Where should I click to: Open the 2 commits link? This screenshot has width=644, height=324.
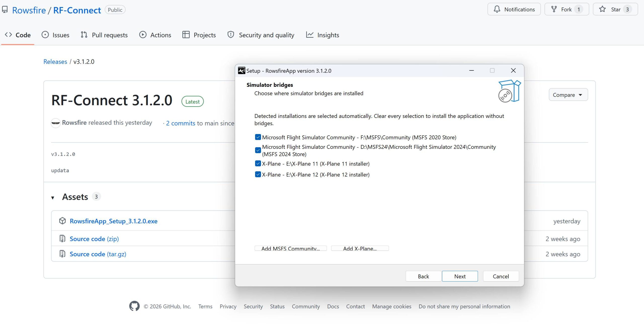tap(180, 123)
